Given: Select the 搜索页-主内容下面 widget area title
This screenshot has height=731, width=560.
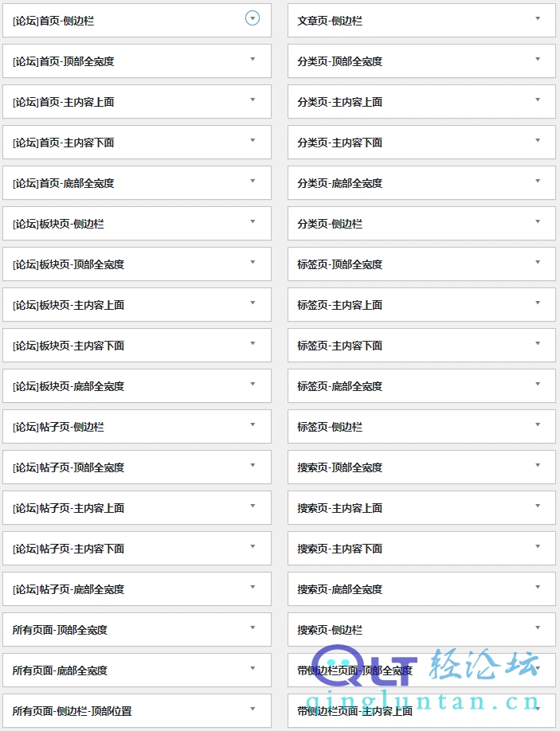Looking at the screenshot, I should click(340, 549).
